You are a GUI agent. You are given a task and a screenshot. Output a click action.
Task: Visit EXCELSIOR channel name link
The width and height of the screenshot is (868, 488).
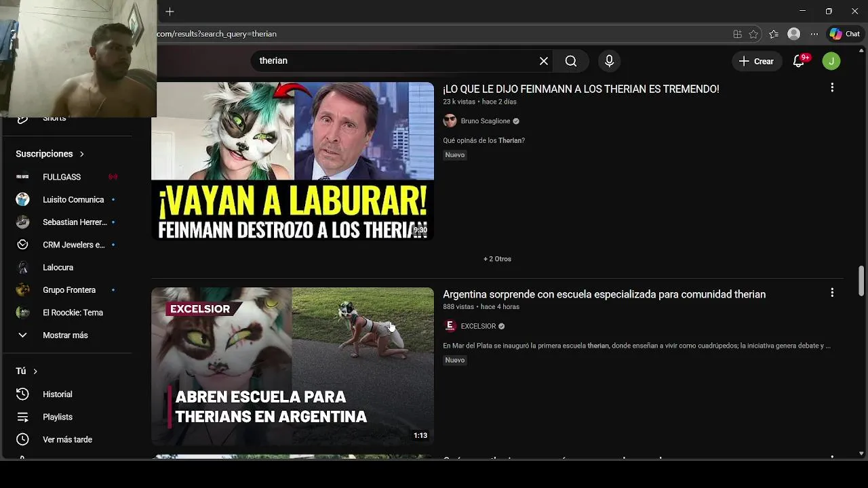point(478,327)
